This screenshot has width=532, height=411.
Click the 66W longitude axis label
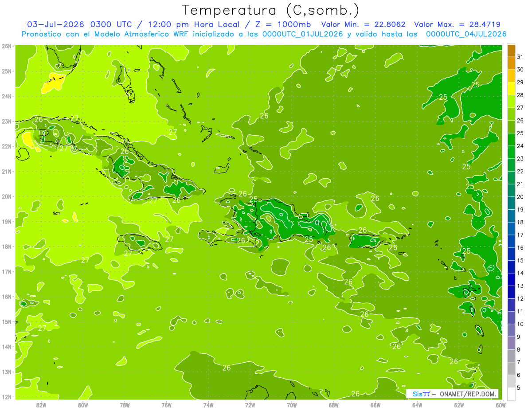point(375,405)
